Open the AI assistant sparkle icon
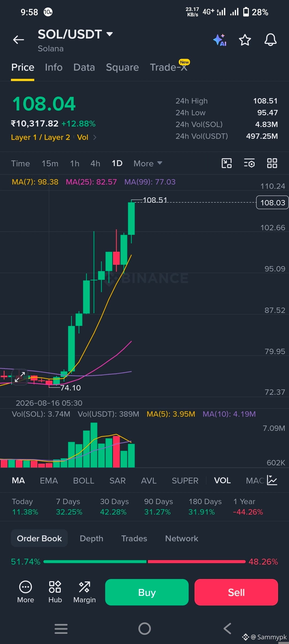The image size is (289, 644). (220, 40)
